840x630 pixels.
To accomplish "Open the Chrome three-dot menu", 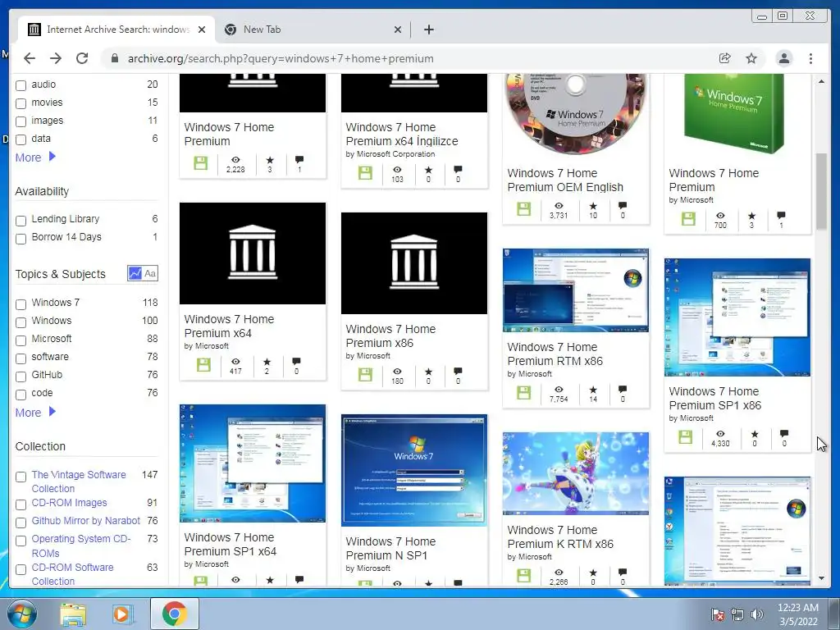I will pos(810,58).
